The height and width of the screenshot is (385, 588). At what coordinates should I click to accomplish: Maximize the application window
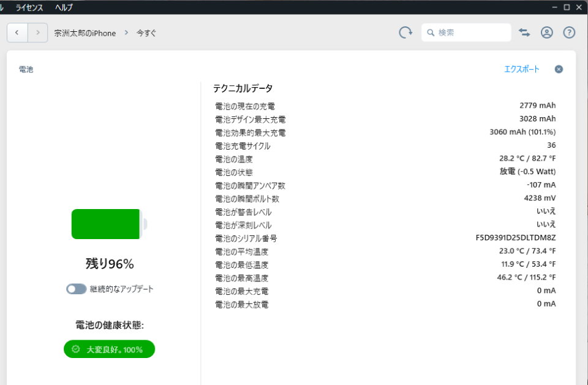pos(567,7)
